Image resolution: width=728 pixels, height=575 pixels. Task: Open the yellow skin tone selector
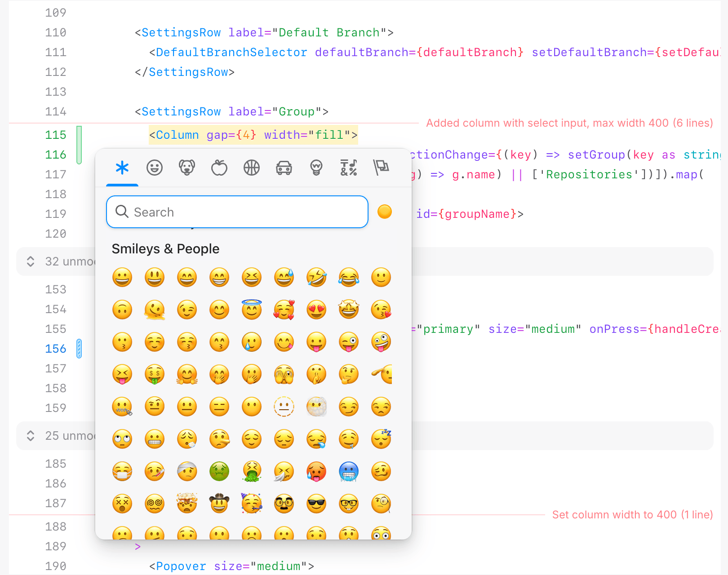pos(385,212)
